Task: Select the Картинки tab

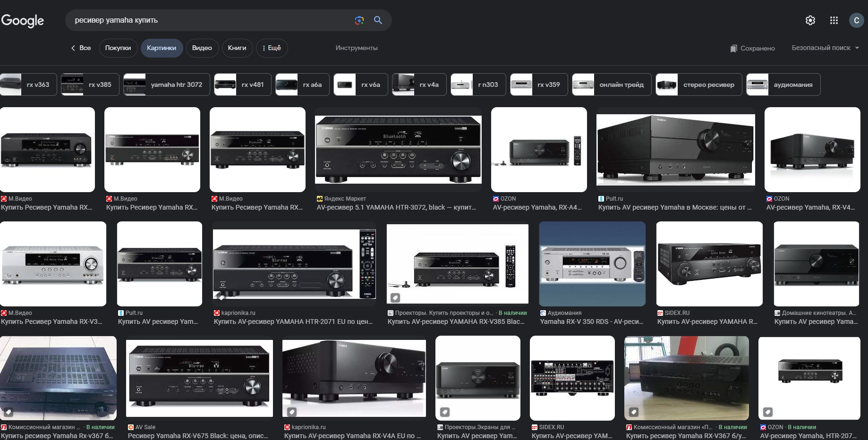Action: 162,48
